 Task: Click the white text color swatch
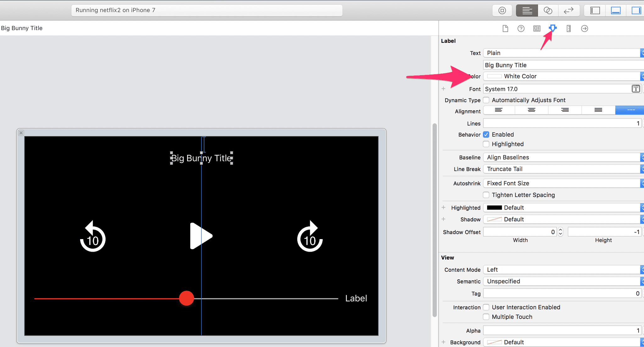click(x=494, y=76)
